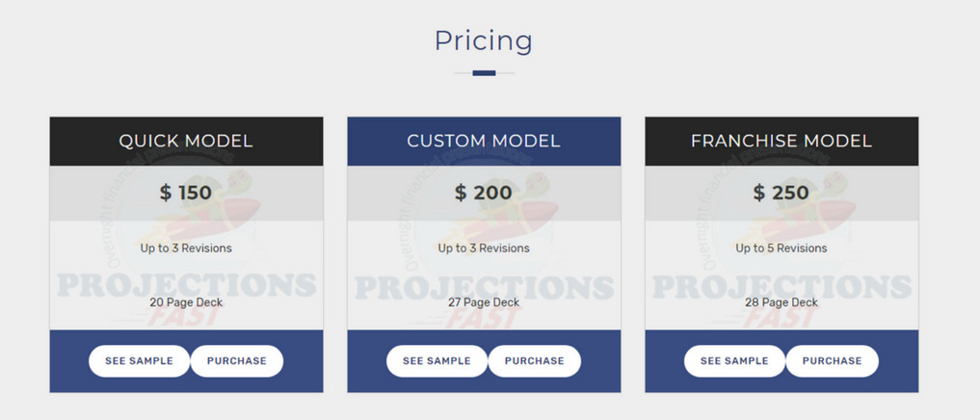
Task: View the Franchise Model sample
Action: point(734,361)
